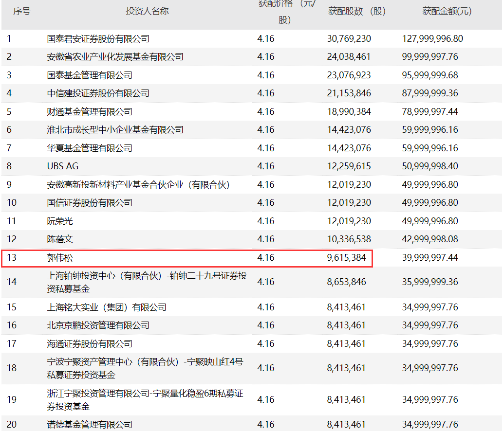Click 中信建投证券股份有限公司 investor name
This screenshot has width=504, height=431.
98,93
